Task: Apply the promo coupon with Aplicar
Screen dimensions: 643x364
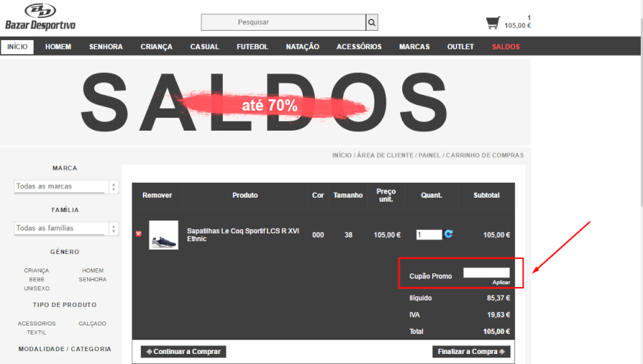Action: tap(501, 283)
